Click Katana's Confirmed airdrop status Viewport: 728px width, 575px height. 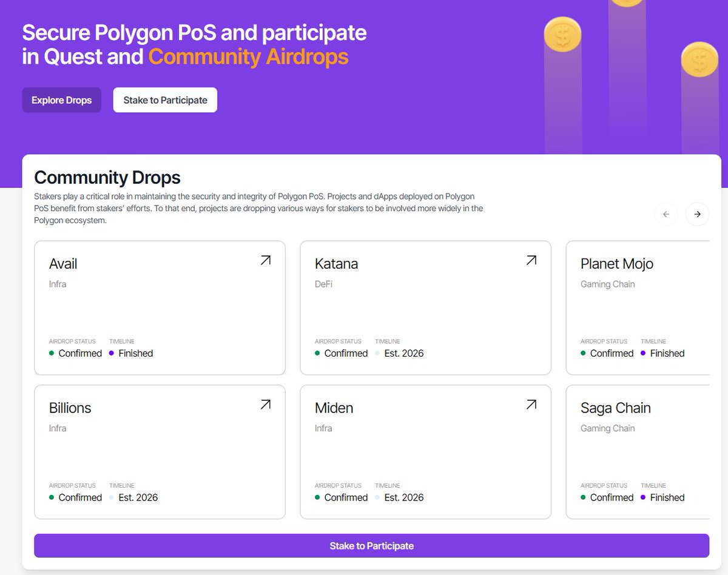[x=346, y=353]
